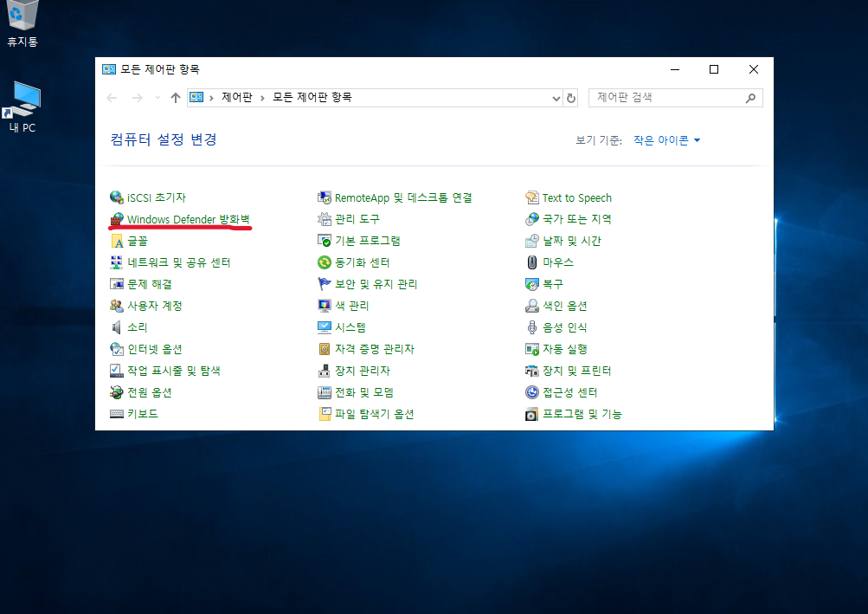Minimize the 모든 제어판 항목 window

[675, 69]
